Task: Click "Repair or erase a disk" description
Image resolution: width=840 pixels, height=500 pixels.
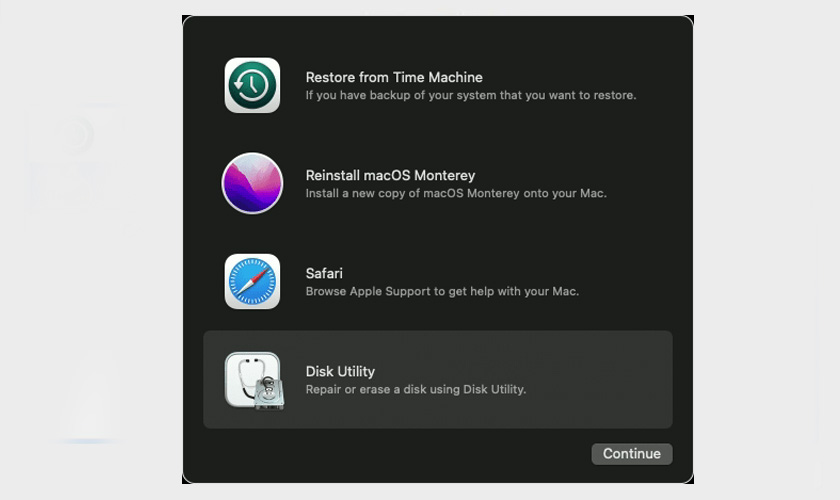Action: (416, 390)
